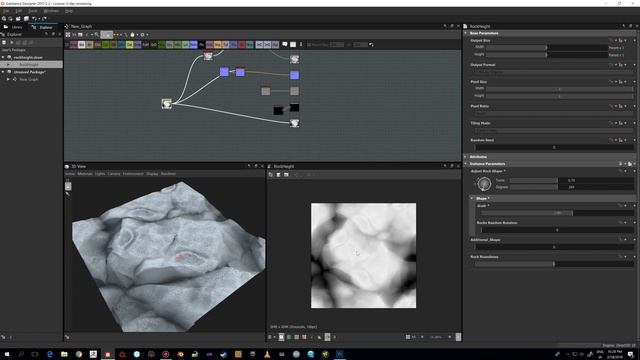Open Chrome from the taskbar
This screenshot has height=360, width=640.
78,354
